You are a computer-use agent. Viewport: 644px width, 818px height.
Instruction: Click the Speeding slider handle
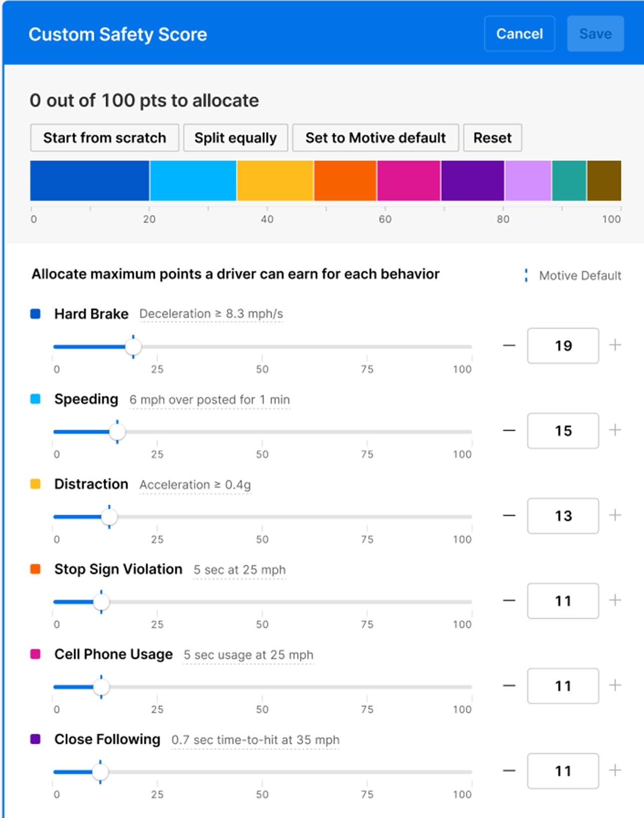(117, 432)
